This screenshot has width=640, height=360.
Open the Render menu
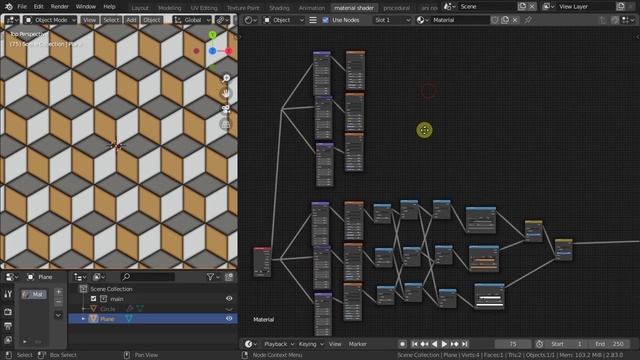(60, 7)
